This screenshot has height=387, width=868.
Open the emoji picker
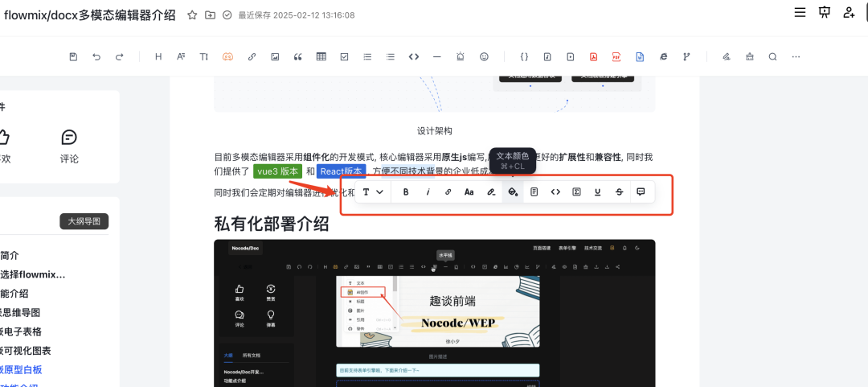(485, 56)
